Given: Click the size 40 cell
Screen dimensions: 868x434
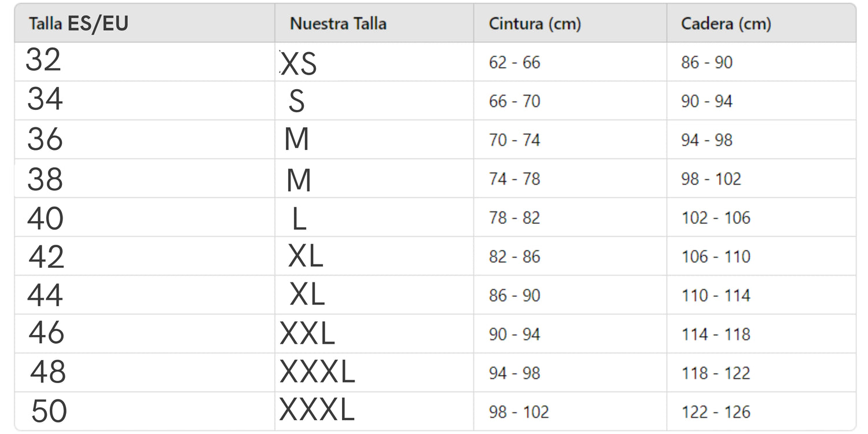Looking at the screenshot, I should click(x=45, y=218).
